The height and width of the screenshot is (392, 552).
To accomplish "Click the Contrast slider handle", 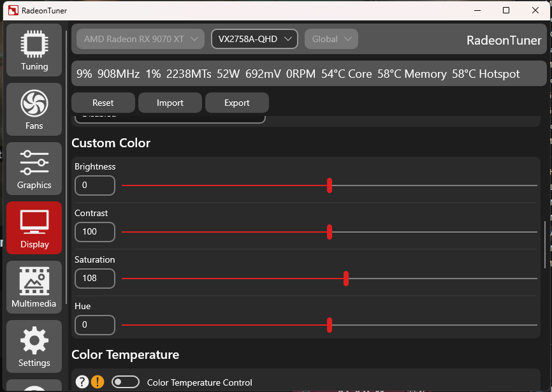I will [x=330, y=232].
